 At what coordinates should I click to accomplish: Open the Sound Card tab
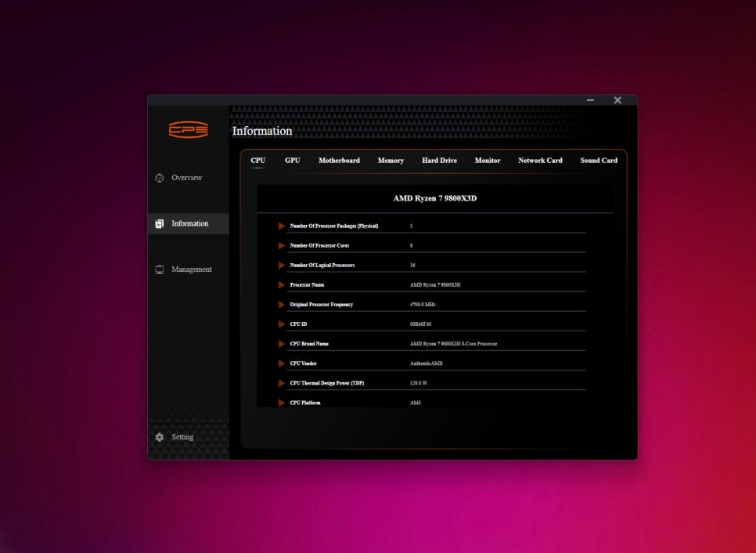pos(599,161)
